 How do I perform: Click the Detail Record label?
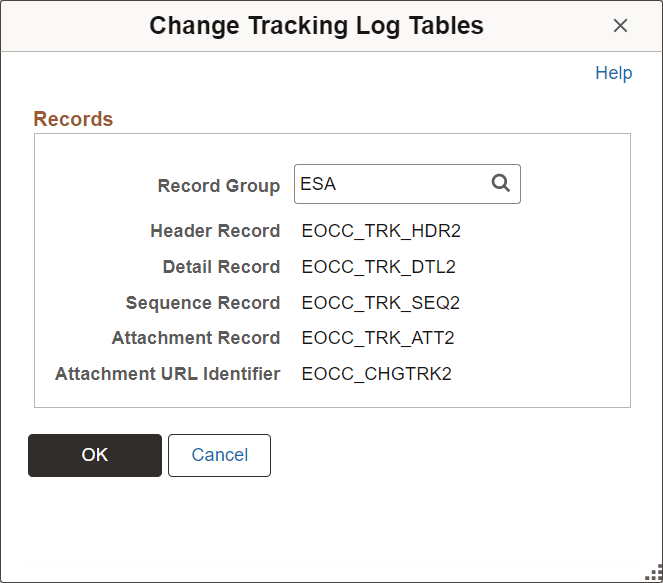tap(221, 267)
